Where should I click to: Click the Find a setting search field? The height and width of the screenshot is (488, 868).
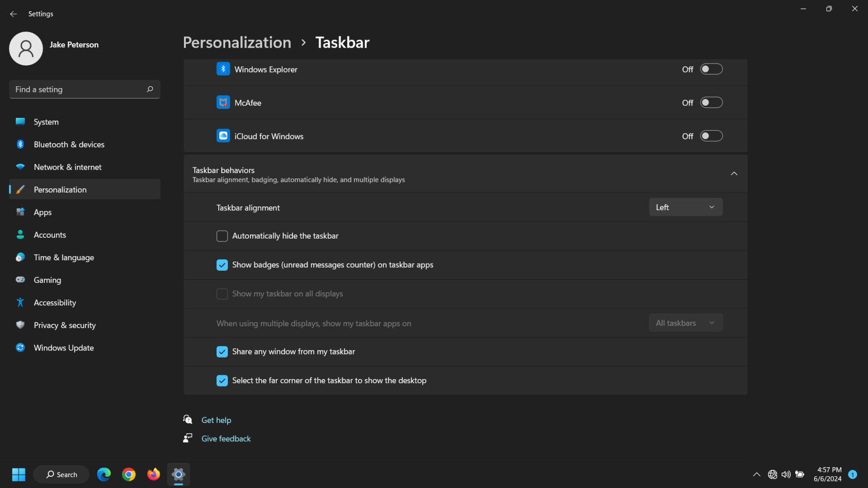pyautogui.click(x=84, y=89)
